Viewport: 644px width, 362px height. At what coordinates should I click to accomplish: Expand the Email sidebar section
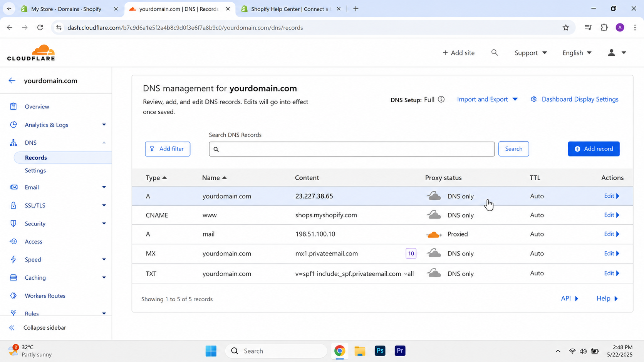104,187
